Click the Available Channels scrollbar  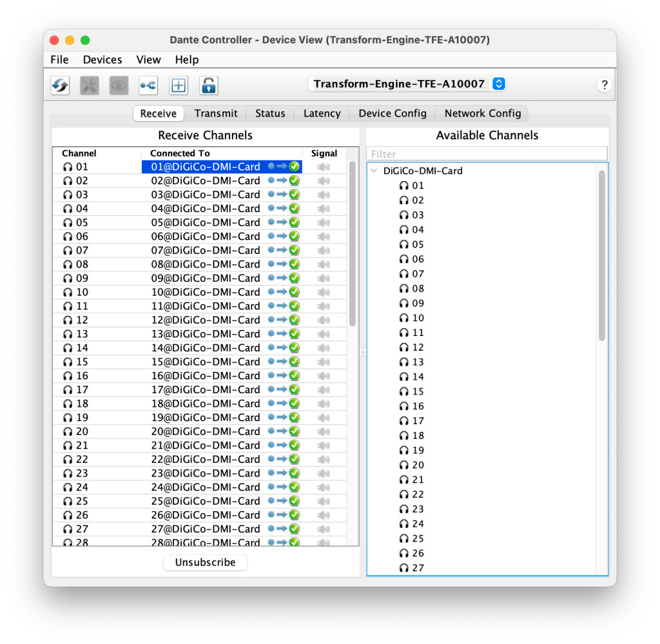(601, 255)
